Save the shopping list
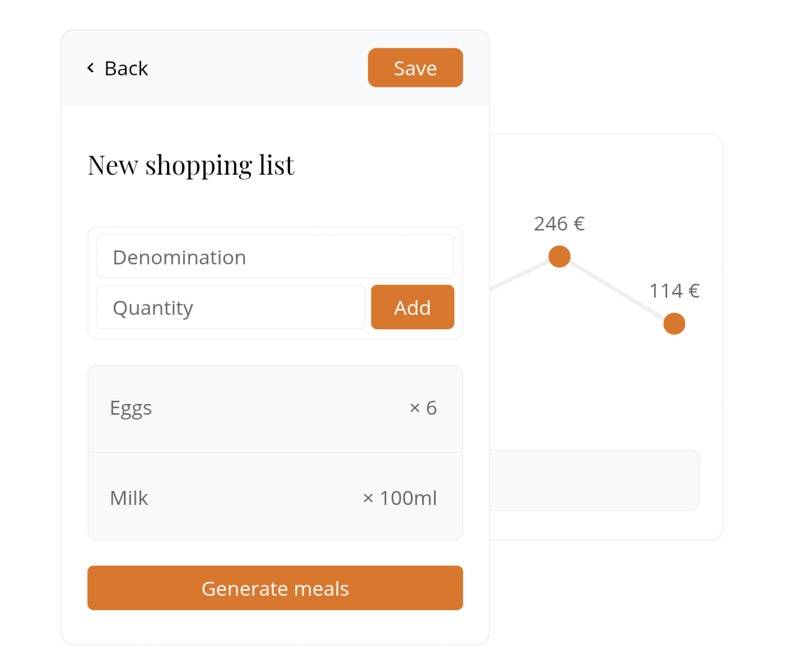786x672 pixels. 415,68
